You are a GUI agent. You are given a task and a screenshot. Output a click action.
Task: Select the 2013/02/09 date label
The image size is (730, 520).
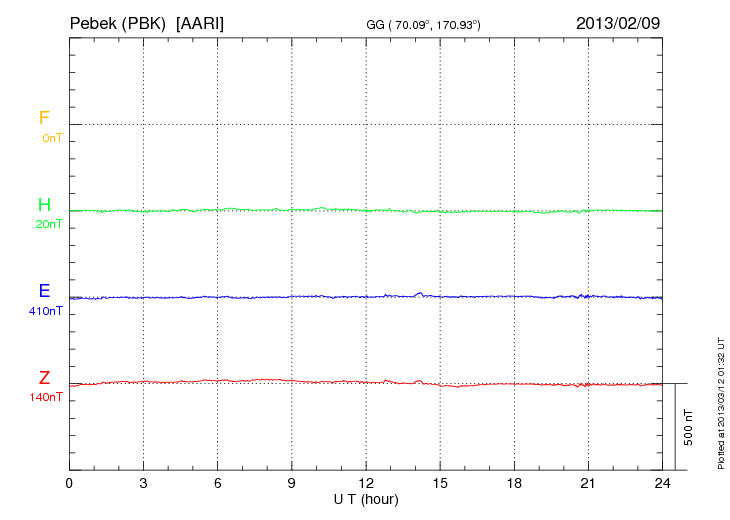pyautogui.click(x=617, y=22)
